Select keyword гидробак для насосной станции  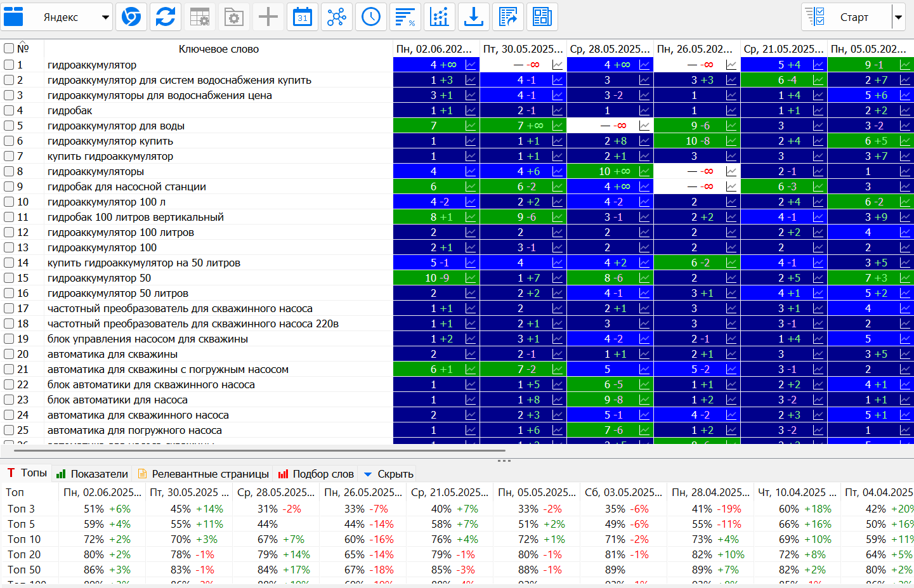coord(127,186)
